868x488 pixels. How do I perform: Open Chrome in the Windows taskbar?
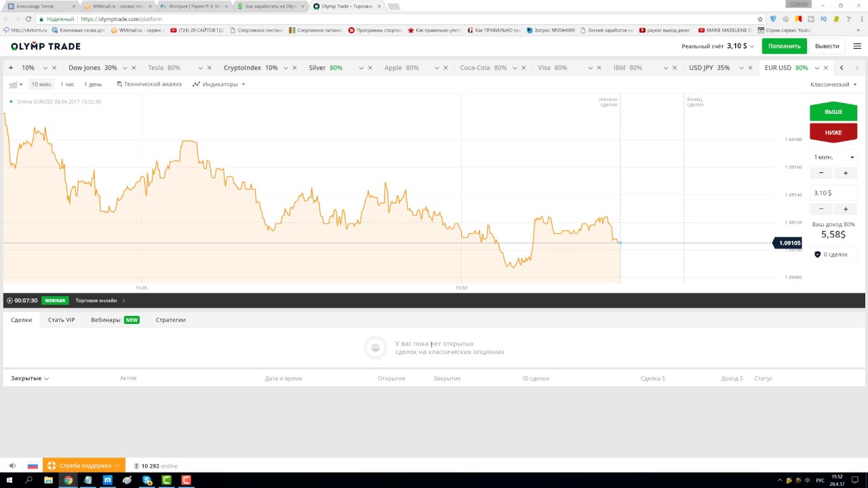pyautogui.click(x=68, y=480)
